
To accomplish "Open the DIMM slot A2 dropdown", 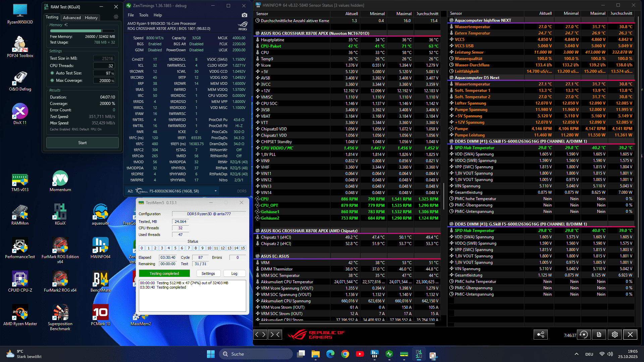I will tap(215, 191).
